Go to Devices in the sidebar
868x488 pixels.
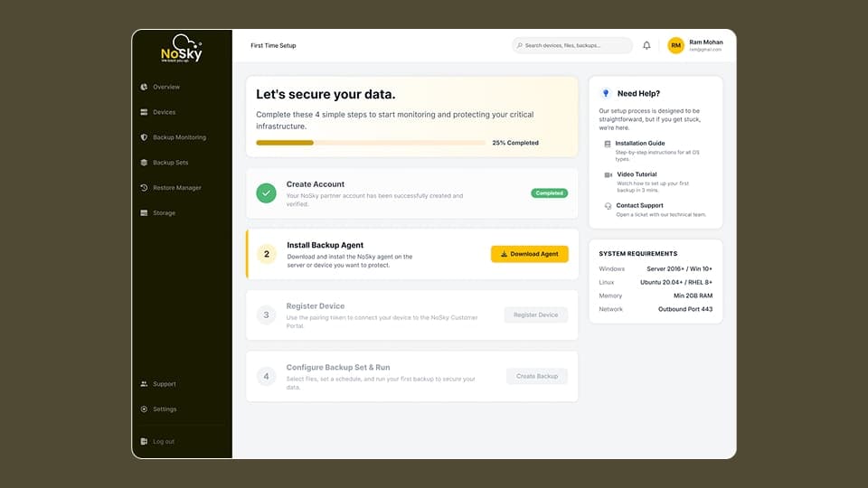(x=164, y=112)
